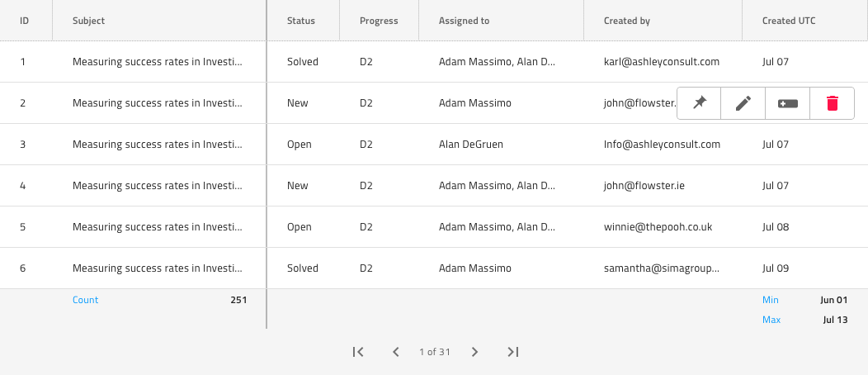Jump to the last page
This screenshot has width=868, height=375.
512,352
